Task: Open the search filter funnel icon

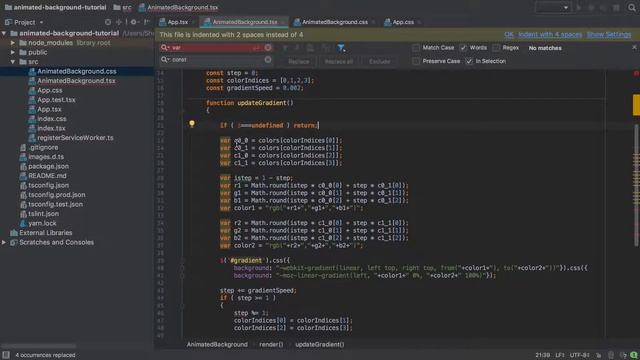Action: coord(341,48)
